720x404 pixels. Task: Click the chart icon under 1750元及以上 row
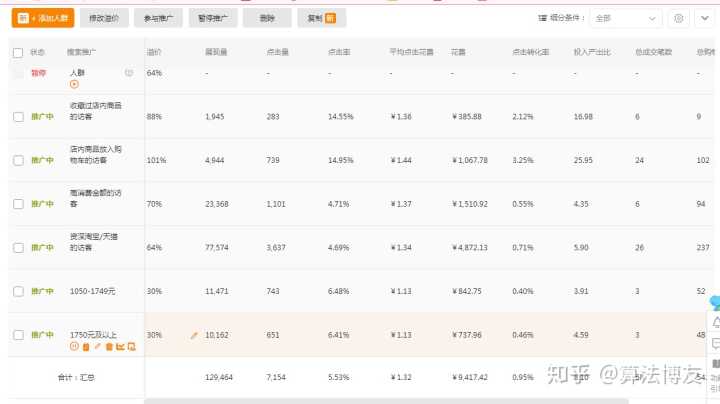pos(120,346)
